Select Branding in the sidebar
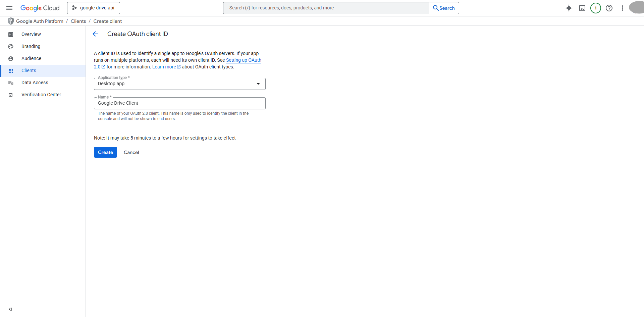 tap(43, 46)
